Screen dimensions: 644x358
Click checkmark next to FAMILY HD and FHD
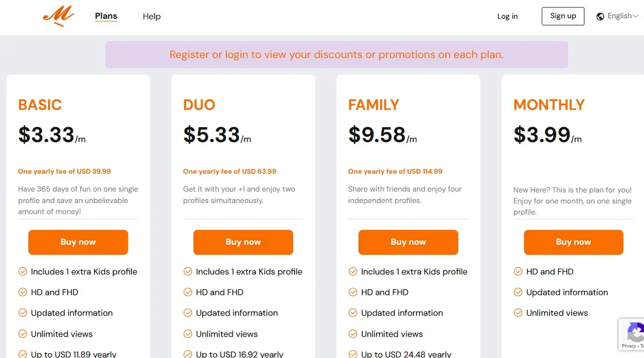click(x=353, y=293)
